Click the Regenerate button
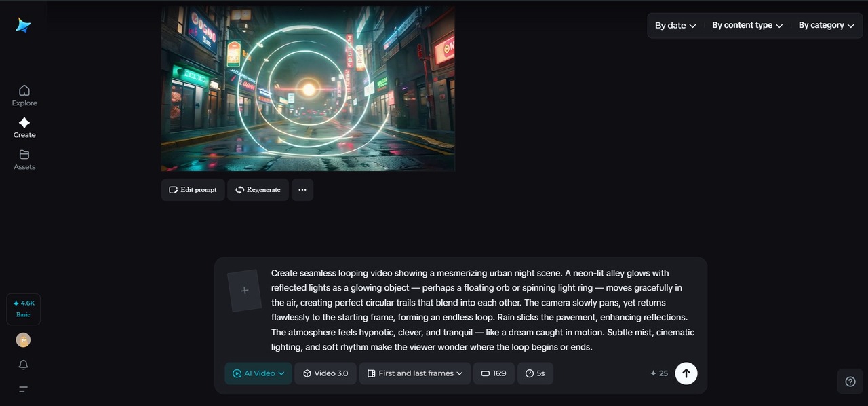The height and width of the screenshot is (406, 868). (258, 189)
